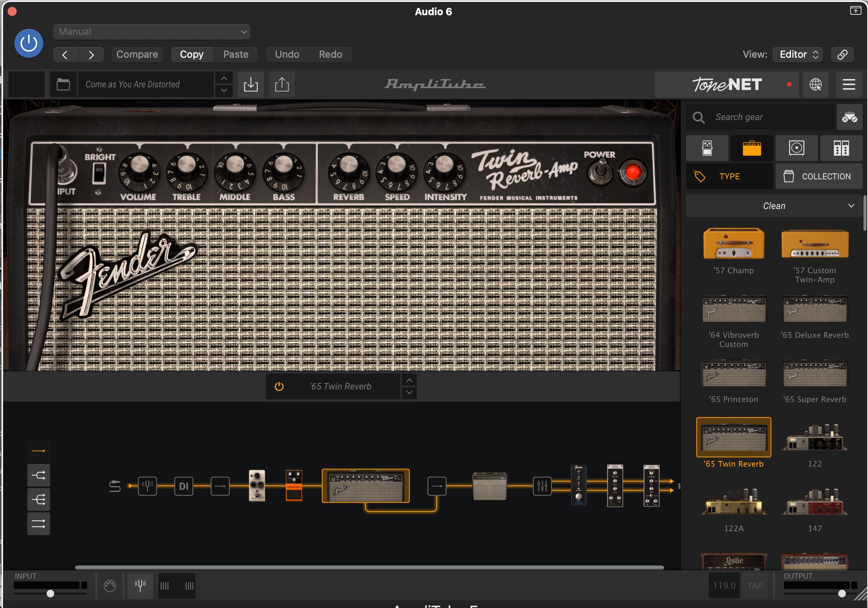
Task: Click the Search gear field
Action: 761,117
